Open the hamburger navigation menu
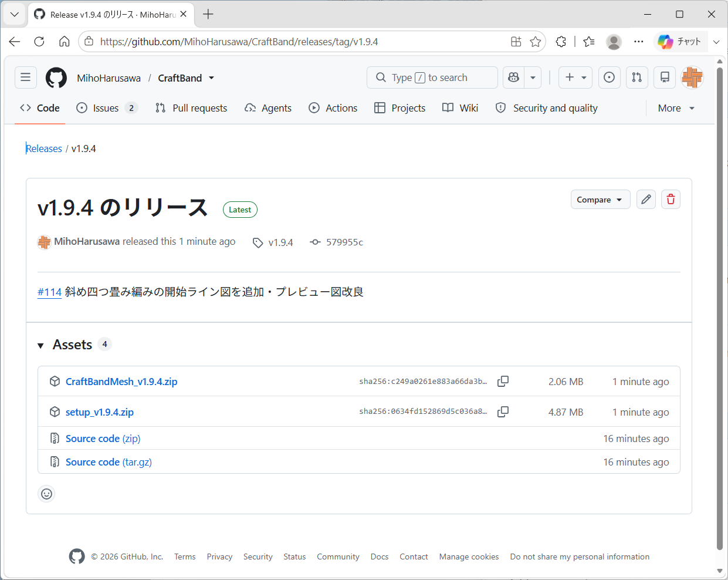 pos(26,77)
